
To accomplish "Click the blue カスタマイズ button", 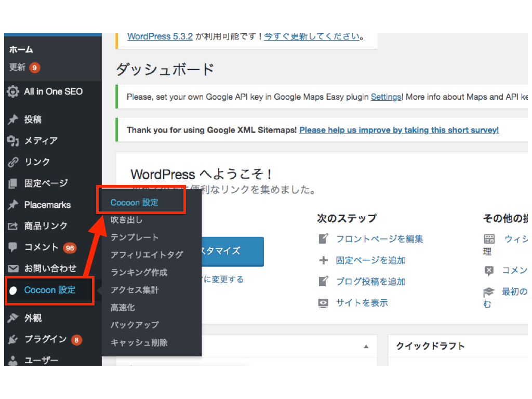I will point(233,251).
